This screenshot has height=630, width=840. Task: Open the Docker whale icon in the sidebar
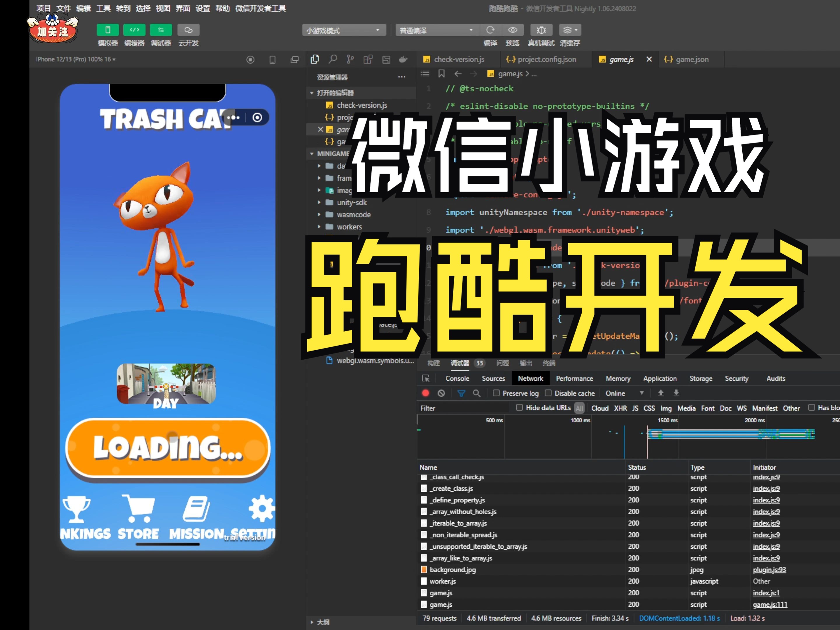pos(403,59)
